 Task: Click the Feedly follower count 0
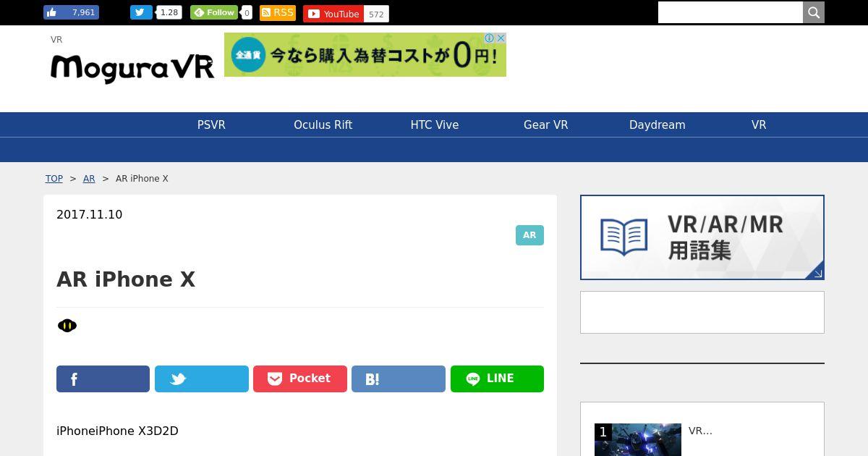pyautogui.click(x=247, y=13)
